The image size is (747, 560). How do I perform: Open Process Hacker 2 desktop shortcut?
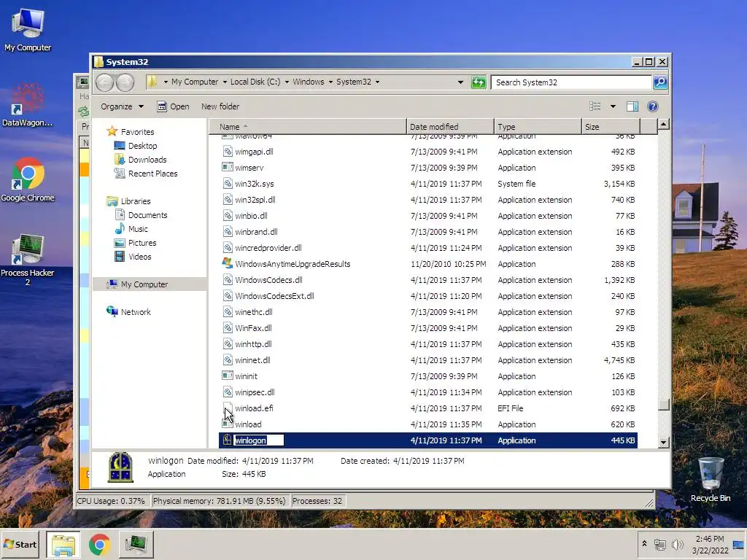click(28, 260)
